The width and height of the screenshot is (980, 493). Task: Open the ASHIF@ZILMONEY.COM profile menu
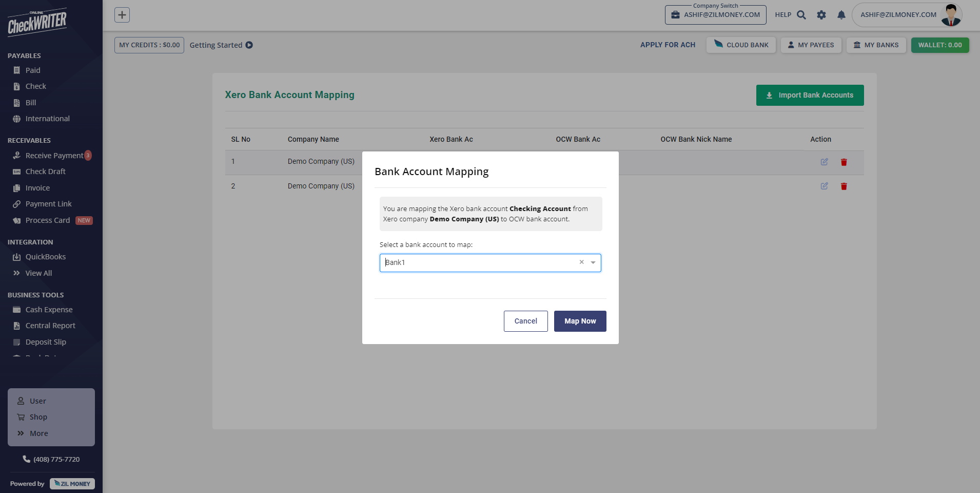907,15
